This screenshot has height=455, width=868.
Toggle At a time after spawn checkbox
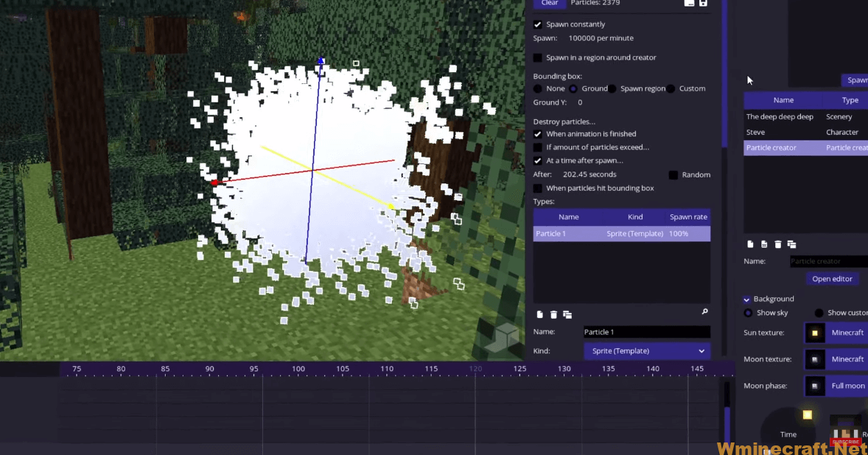(537, 161)
